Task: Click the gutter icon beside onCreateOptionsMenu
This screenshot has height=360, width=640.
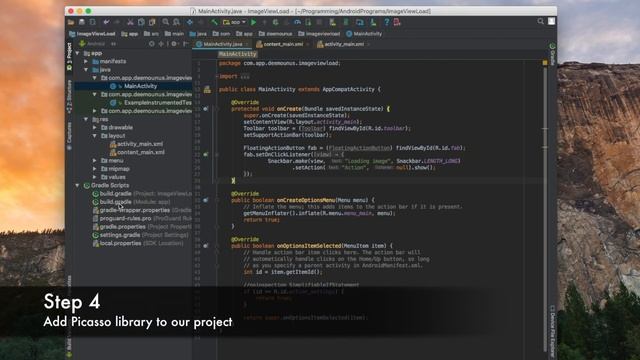Action: click(206, 200)
